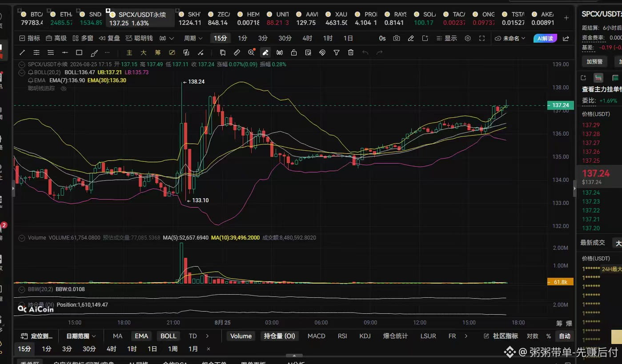Click the filter funnel icon
The image size is (622, 364).
point(337,52)
